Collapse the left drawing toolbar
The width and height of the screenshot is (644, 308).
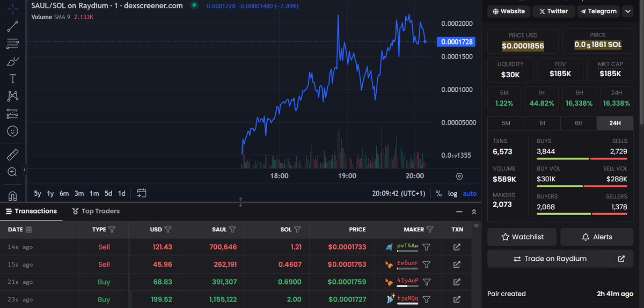coord(24,170)
